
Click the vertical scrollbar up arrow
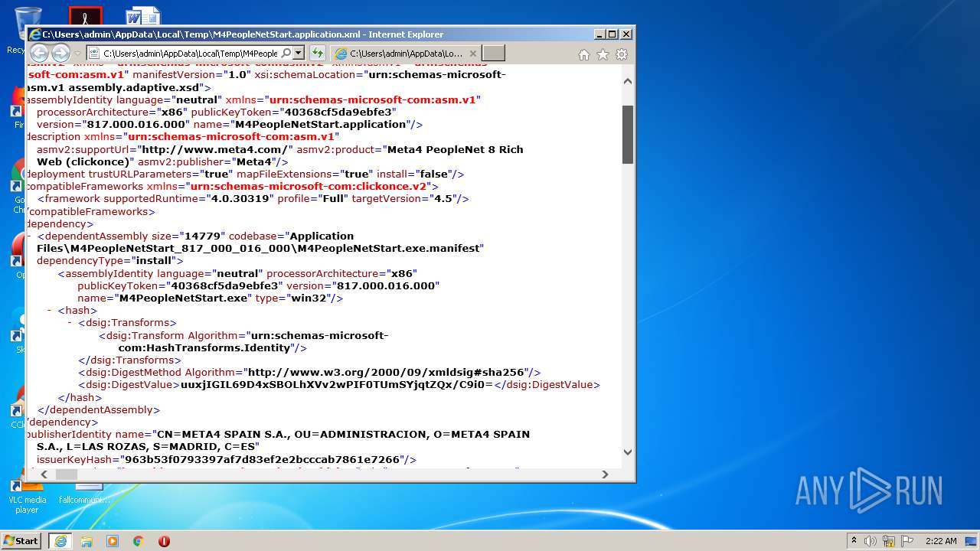(x=628, y=80)
